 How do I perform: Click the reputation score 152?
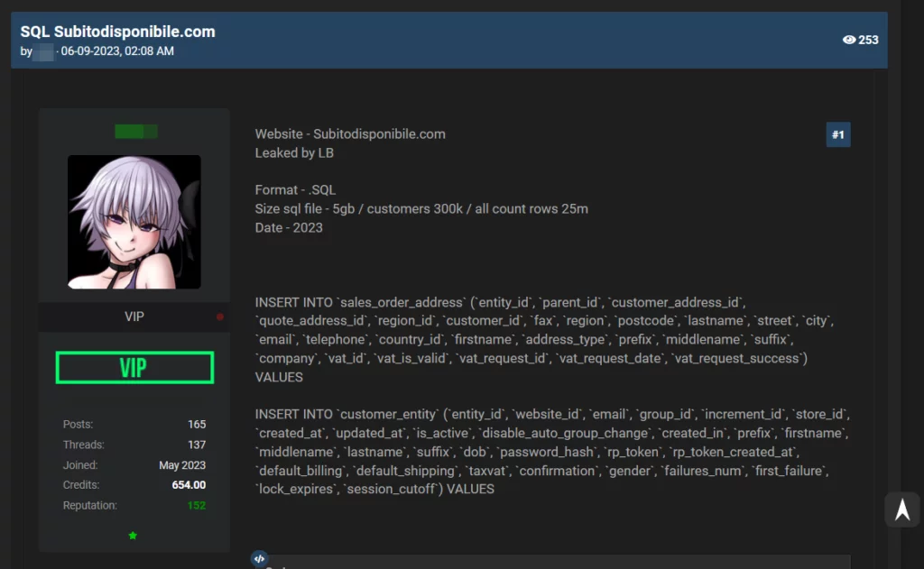196,506
